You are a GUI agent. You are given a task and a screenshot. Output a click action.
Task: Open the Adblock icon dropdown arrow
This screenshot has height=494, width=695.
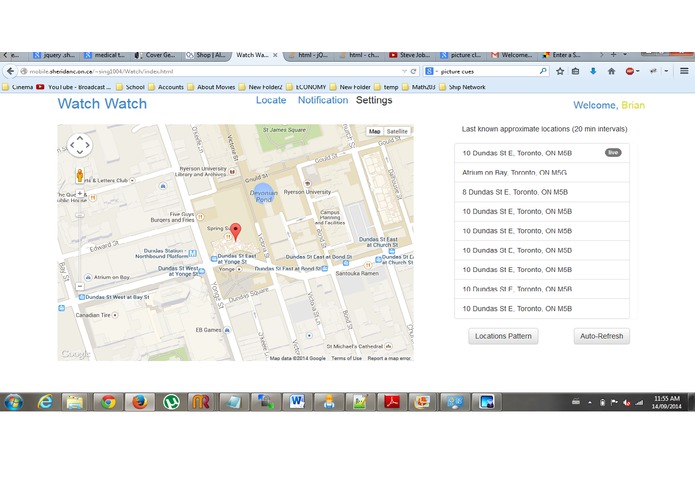pyautogui.click(x=638, y=71)
